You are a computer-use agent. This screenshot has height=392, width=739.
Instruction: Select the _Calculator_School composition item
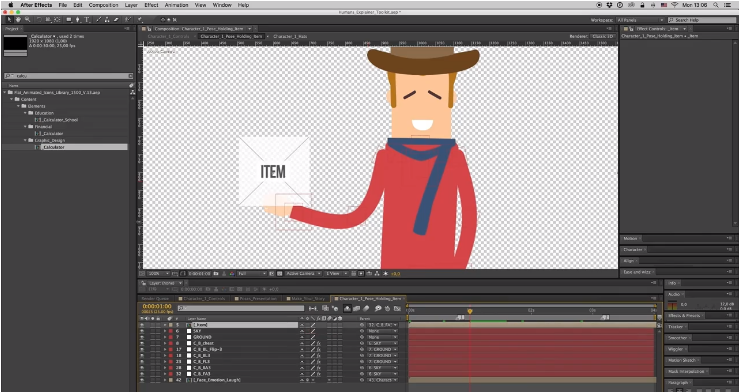[58, 120]
